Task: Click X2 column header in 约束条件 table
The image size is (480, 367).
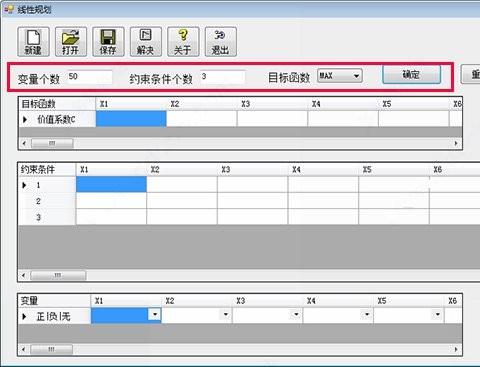Action: [182, 170]
